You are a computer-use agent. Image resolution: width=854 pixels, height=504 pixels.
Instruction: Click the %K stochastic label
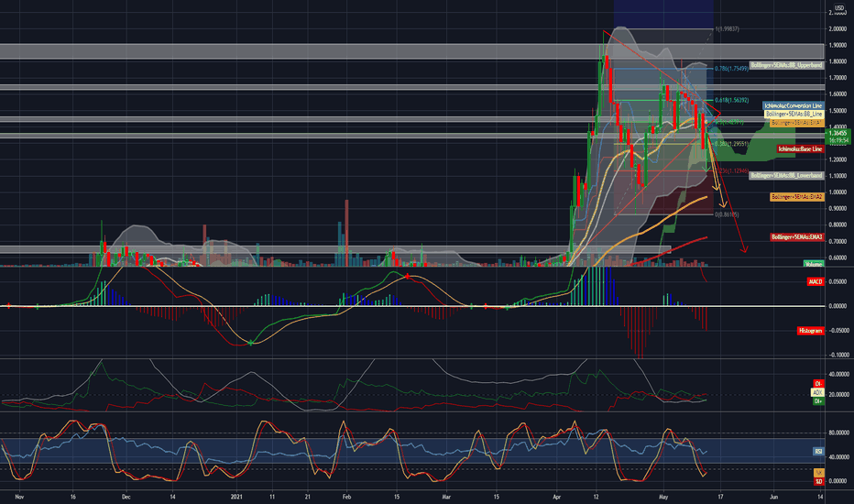click(x=818, y=473)
